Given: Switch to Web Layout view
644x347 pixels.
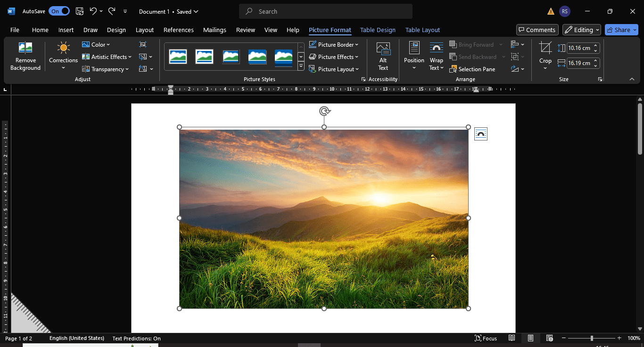Looking at the screenshot, I should 549,338.
